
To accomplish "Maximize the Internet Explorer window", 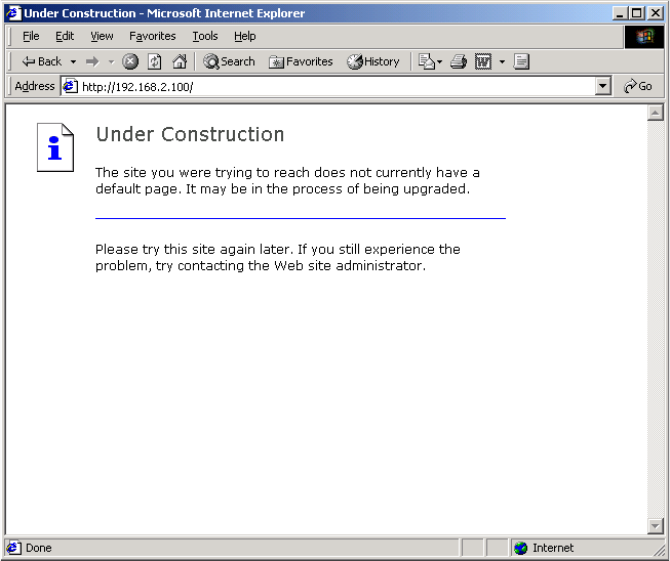I will click(x=636, y=13).
